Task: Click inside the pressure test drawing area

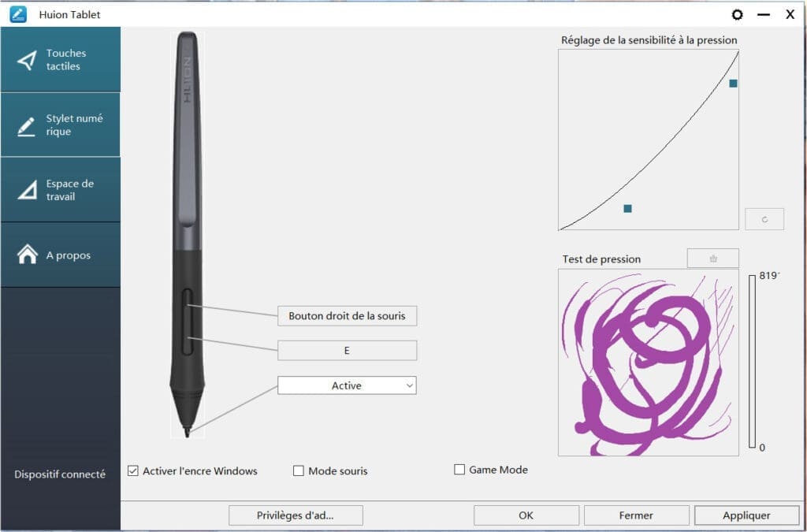Action: coord(649,363)
